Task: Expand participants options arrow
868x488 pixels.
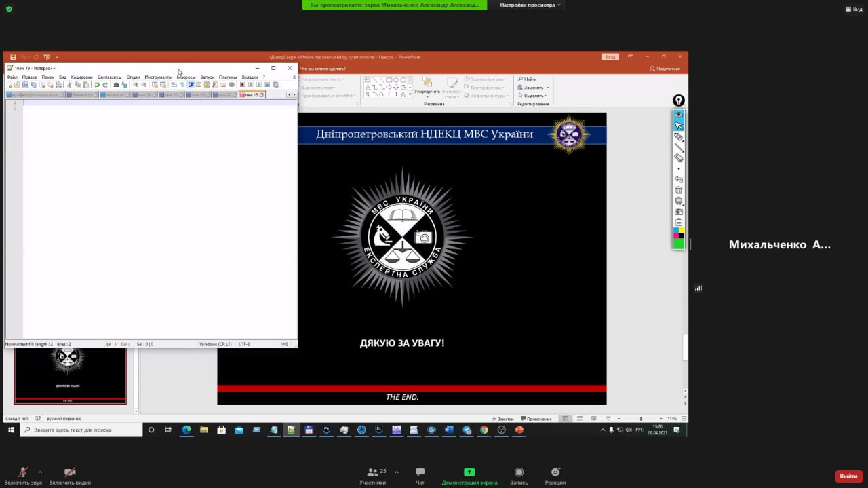Action: [x=397, y=472]
